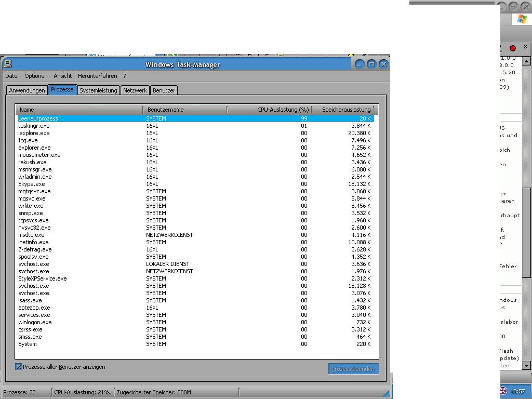
Task: Select the wrladmin.exe process
Action: 195,177
